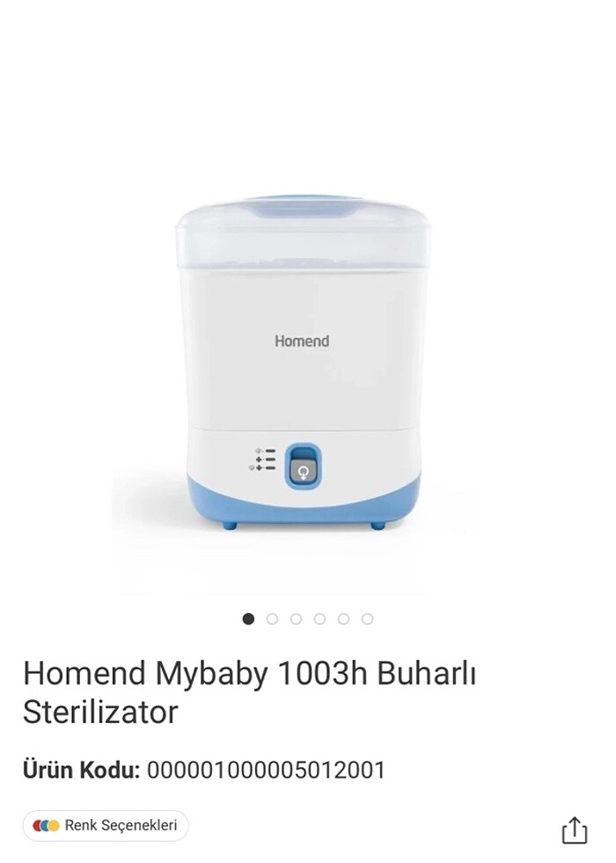616x863 pixels.
Task: Jump to the fourth carousel dot
Action: click(x=319, y=618)
